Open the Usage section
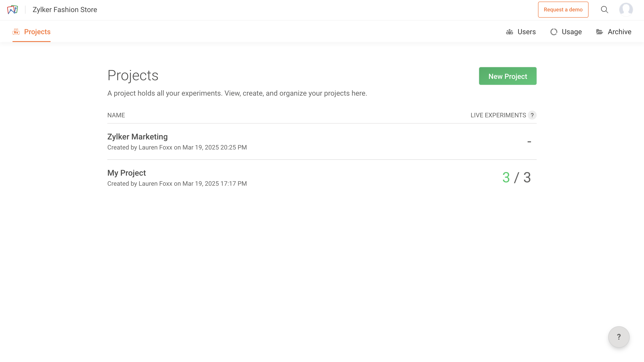Screen dimensions: 644x362 coord(572,32)
